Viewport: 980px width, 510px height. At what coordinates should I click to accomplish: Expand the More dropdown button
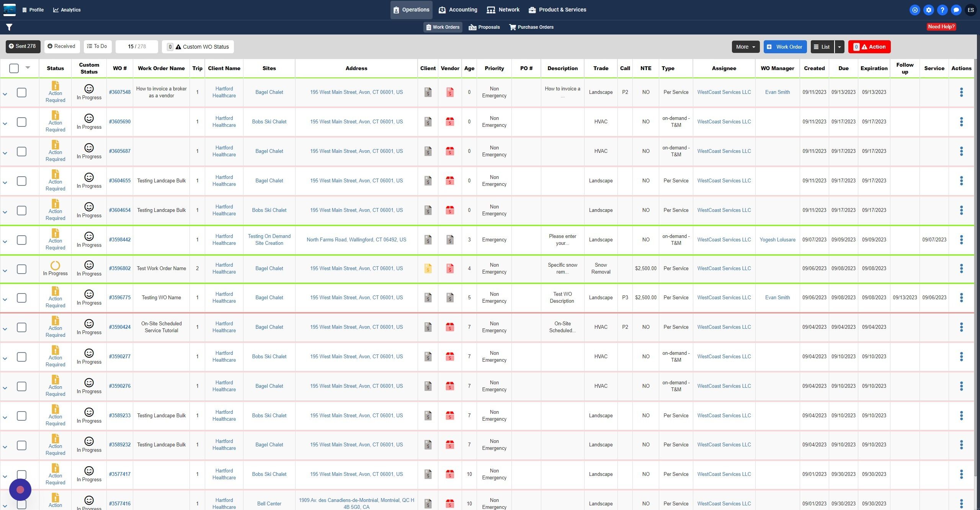[745, 47]
